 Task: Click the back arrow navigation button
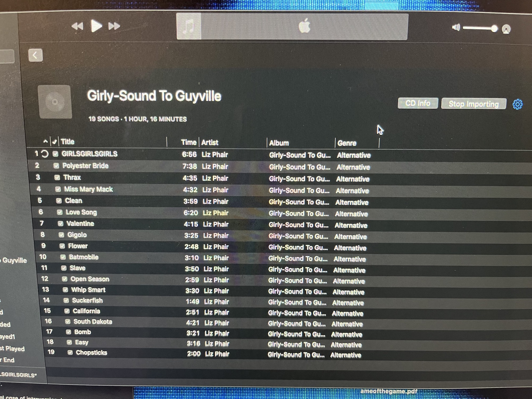(35, 55)
